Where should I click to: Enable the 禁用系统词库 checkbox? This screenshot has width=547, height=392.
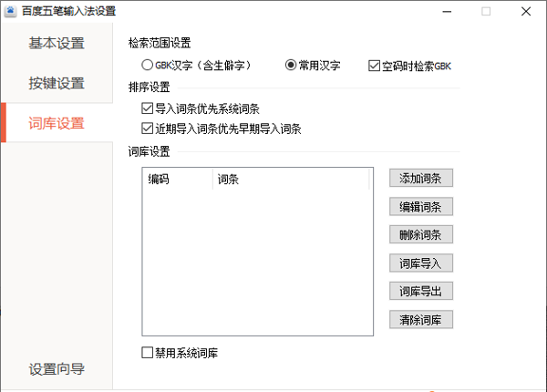(148, 353)
